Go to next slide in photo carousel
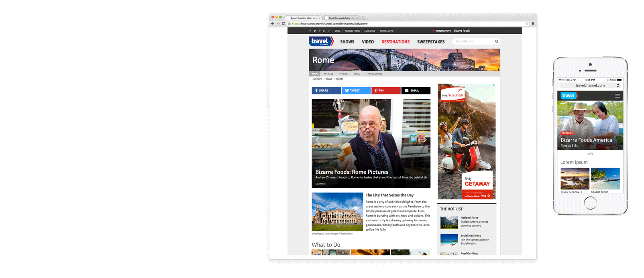The height and width of the screenshot is (278, 644). pyautogui.click(x=425, y=140)
